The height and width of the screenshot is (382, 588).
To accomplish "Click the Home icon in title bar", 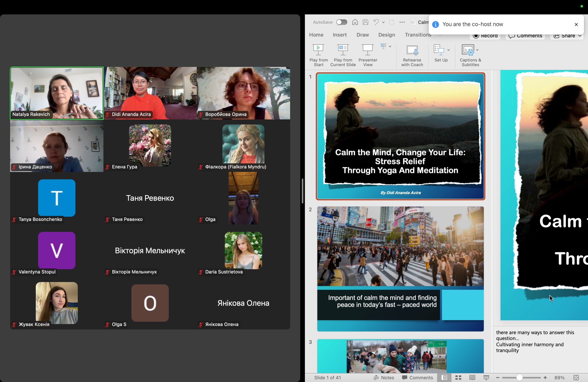I will click(355, 22).
